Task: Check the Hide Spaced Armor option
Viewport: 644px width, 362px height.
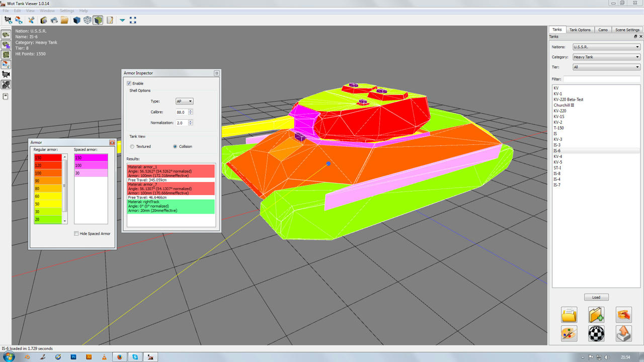Action: (x=77, y=233)
